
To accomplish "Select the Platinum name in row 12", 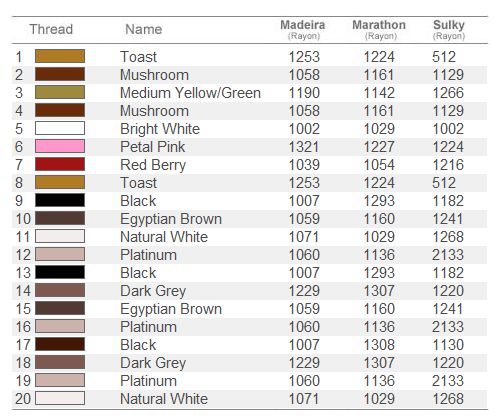I will click(148, 255).
